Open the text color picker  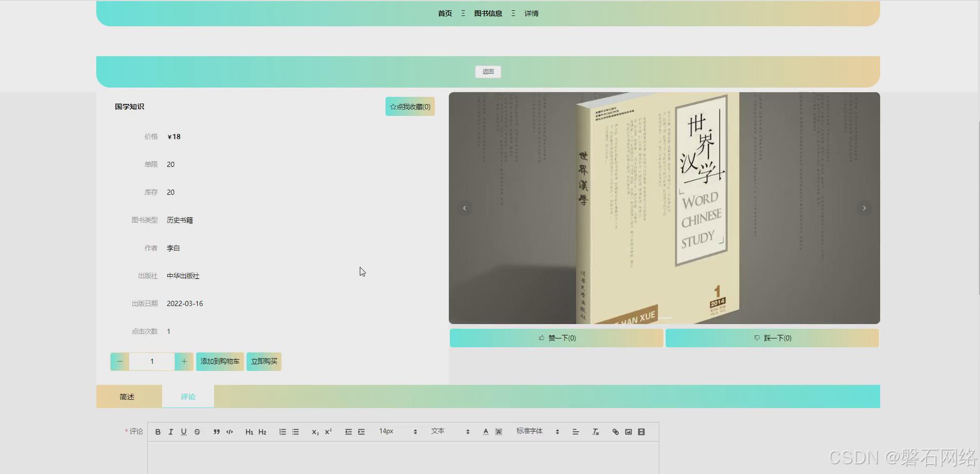point(485,431)
